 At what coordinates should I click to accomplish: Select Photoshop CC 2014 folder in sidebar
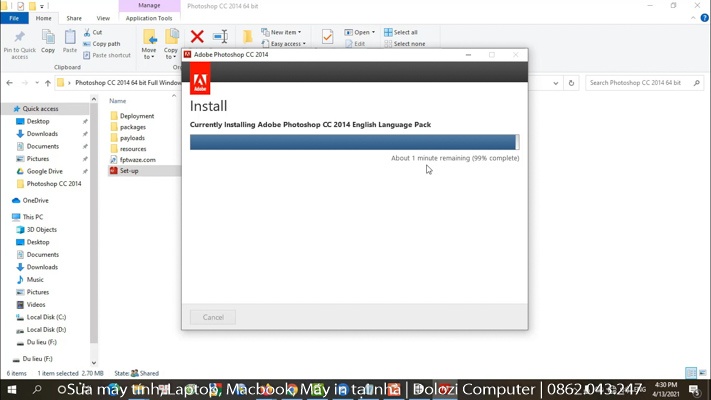tap(54, 184)
